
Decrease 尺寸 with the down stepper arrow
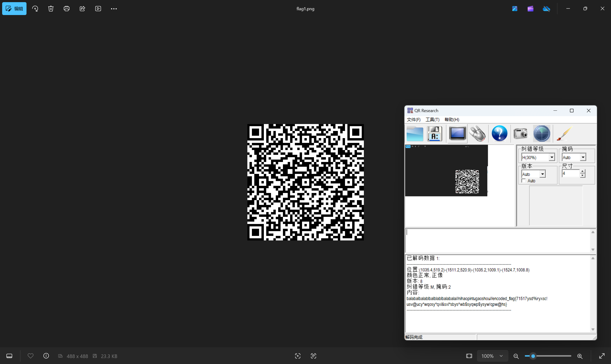pos(583,175)
